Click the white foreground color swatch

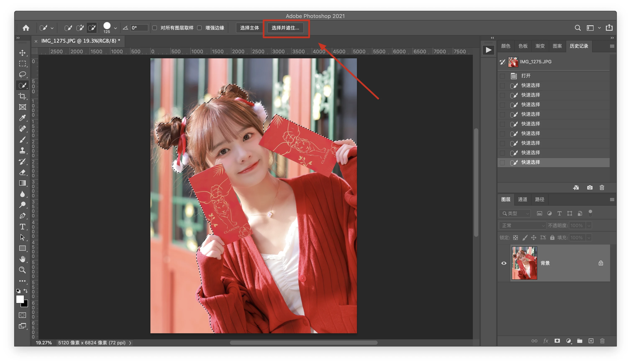coord(20,299)
